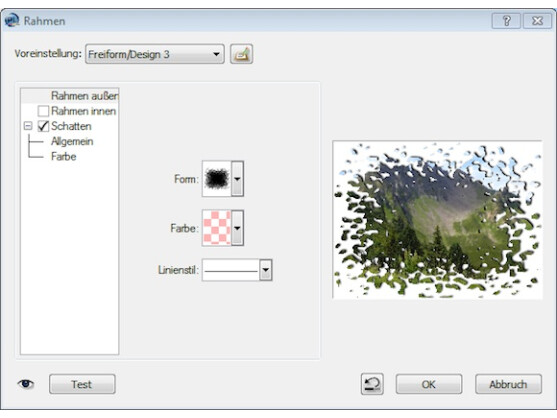The height and width of the screenshot is (418, 557).
Task: Click the application logo in title bar
Action: tap(11, 20)
